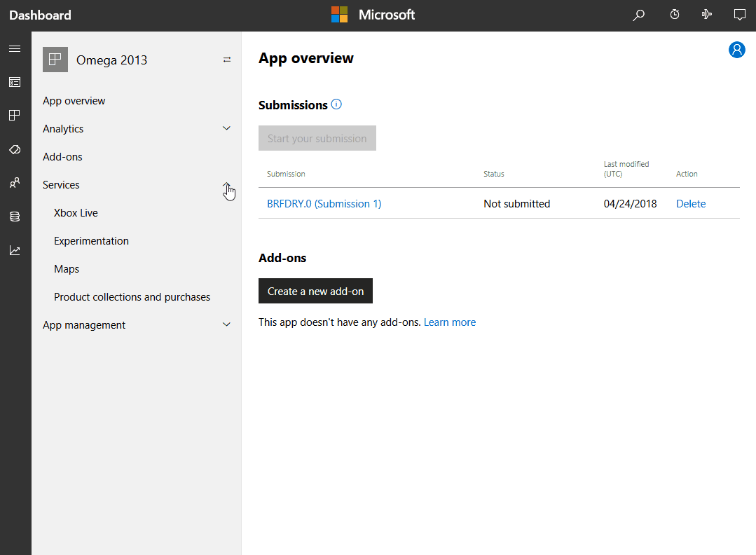The width and height of the screenshot is (756, 555).
Task: Click the Services sidebar label
Action: (61, 185)
